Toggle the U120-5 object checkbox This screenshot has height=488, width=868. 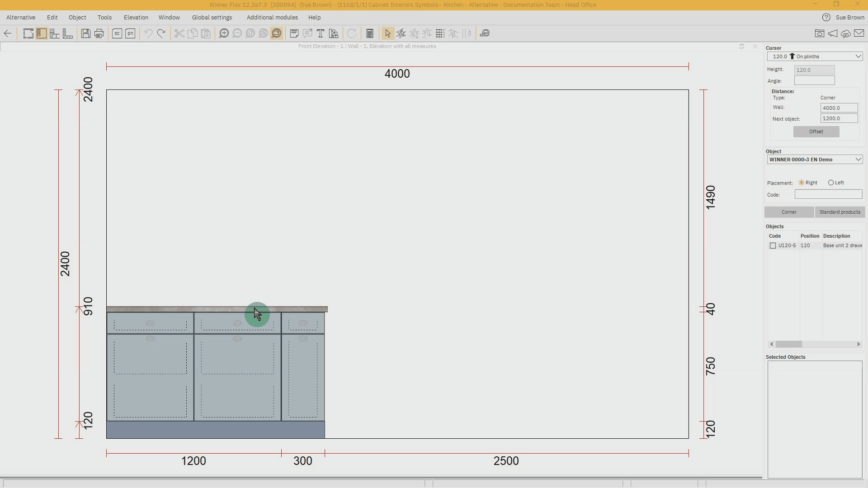point(773,245)
